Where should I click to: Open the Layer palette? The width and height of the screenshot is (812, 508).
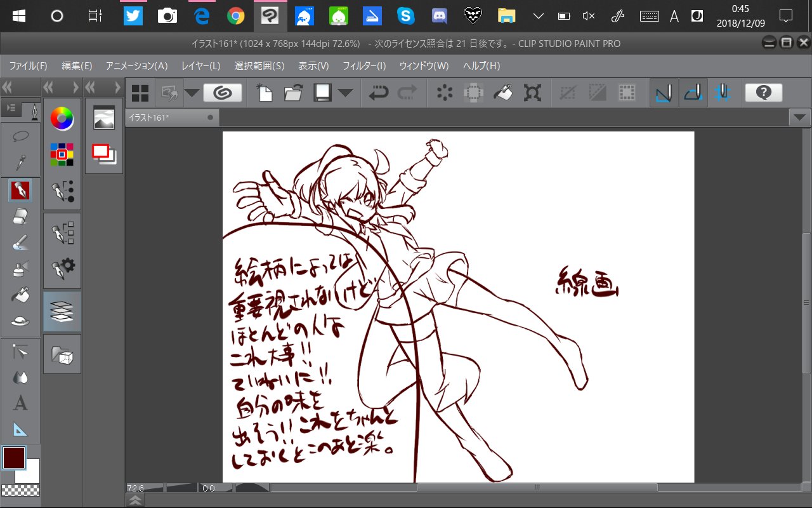[62, 311]
